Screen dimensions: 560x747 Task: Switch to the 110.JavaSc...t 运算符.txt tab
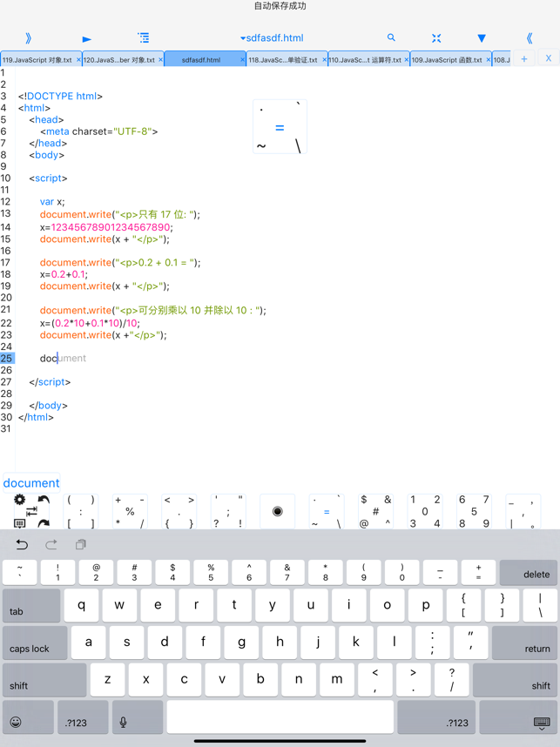point(365,60)
